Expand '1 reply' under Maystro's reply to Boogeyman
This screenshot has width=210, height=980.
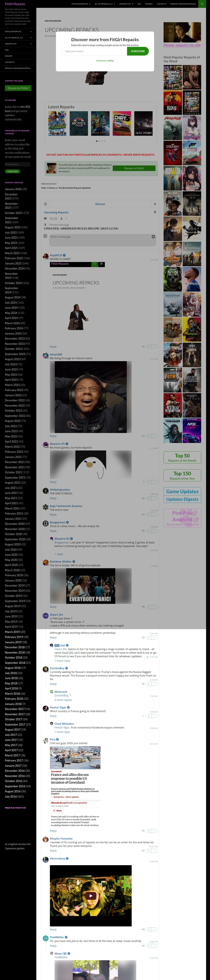coord(59,554)
